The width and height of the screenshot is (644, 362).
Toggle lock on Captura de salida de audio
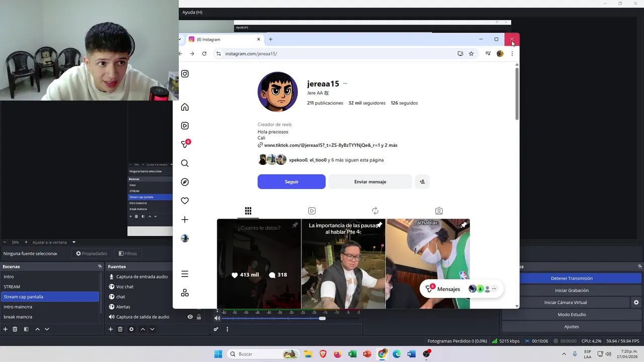pyautogui.click(x=199, y=317)
